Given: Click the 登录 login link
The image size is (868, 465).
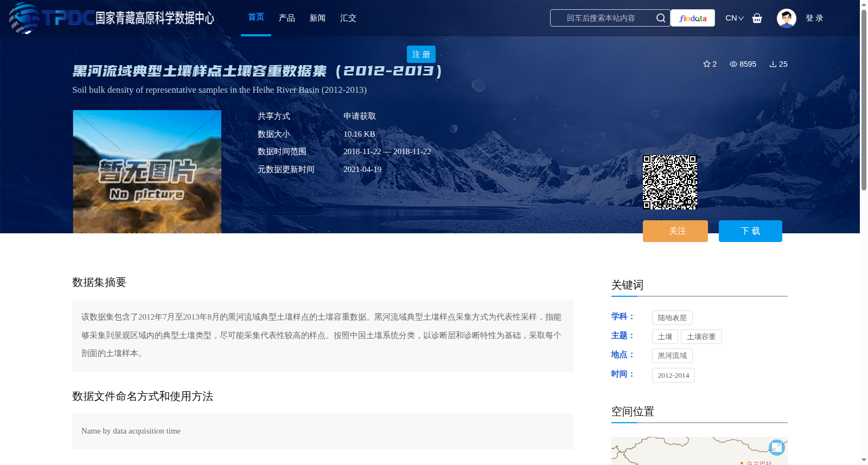Looking at the screenshot, I should 814,18.
